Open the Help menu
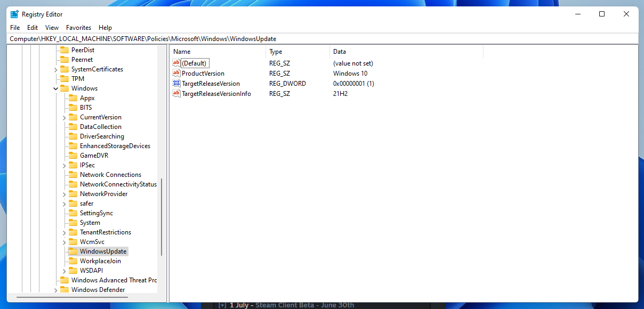644x309 pixels. (105, 28)
